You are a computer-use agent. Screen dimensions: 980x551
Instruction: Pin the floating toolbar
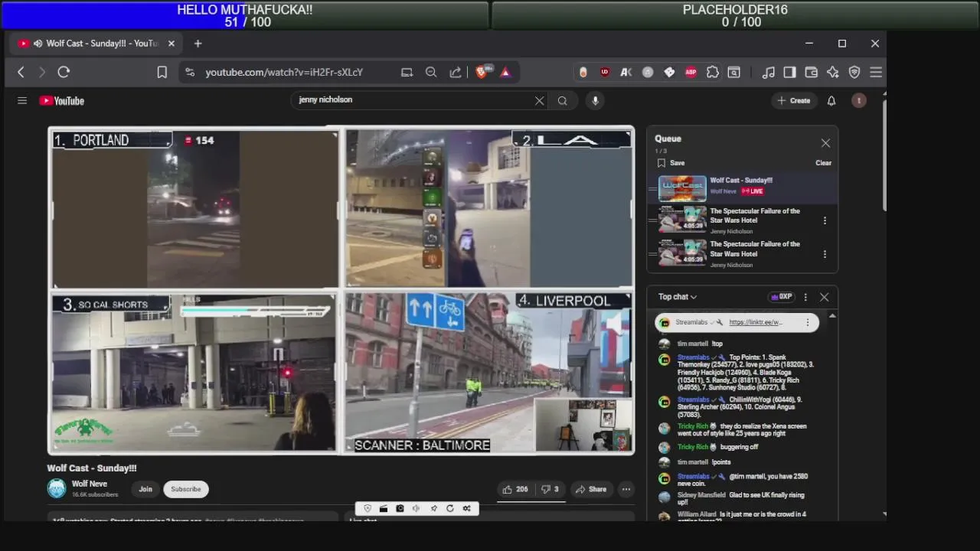pos(433,508)
